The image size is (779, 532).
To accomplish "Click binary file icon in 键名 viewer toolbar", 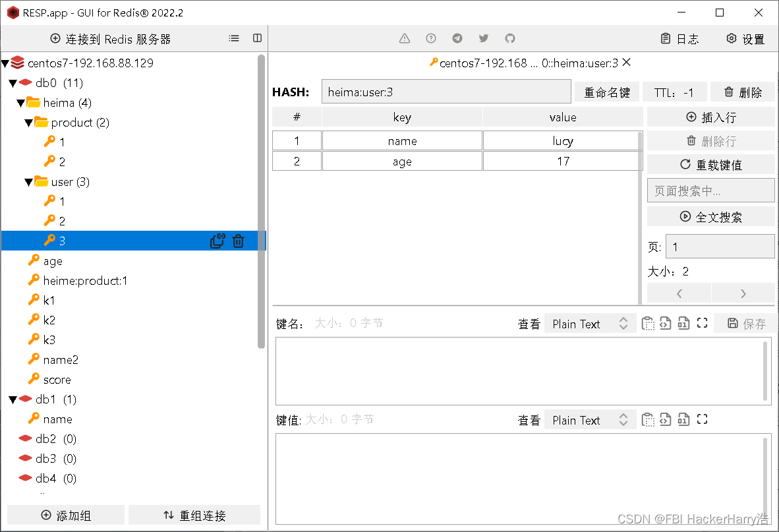I will click(683, 324).
